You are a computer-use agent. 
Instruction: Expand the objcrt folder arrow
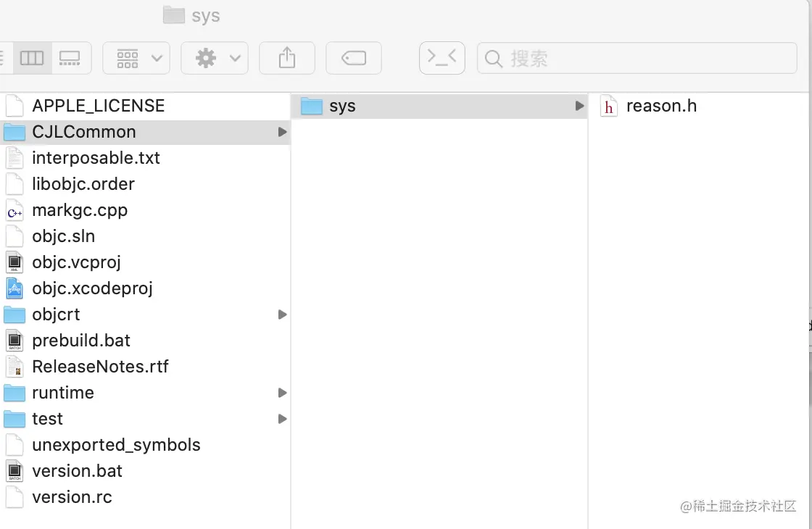pyautogui.click(x=282, y=315)
